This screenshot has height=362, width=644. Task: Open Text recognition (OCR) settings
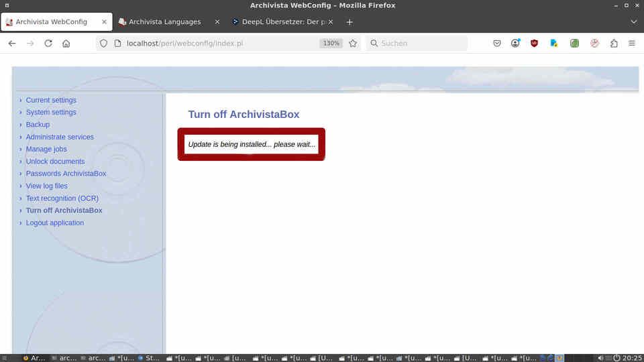[62, 198]
